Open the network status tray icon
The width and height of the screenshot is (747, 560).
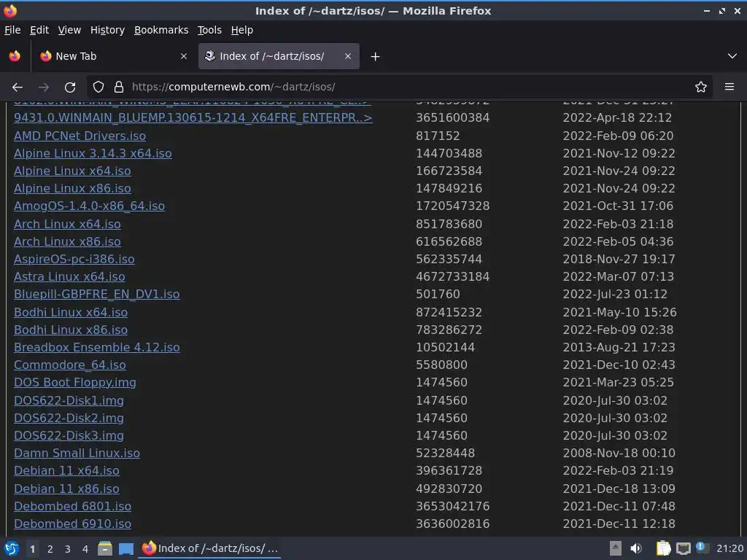click(x=683, y=548)
